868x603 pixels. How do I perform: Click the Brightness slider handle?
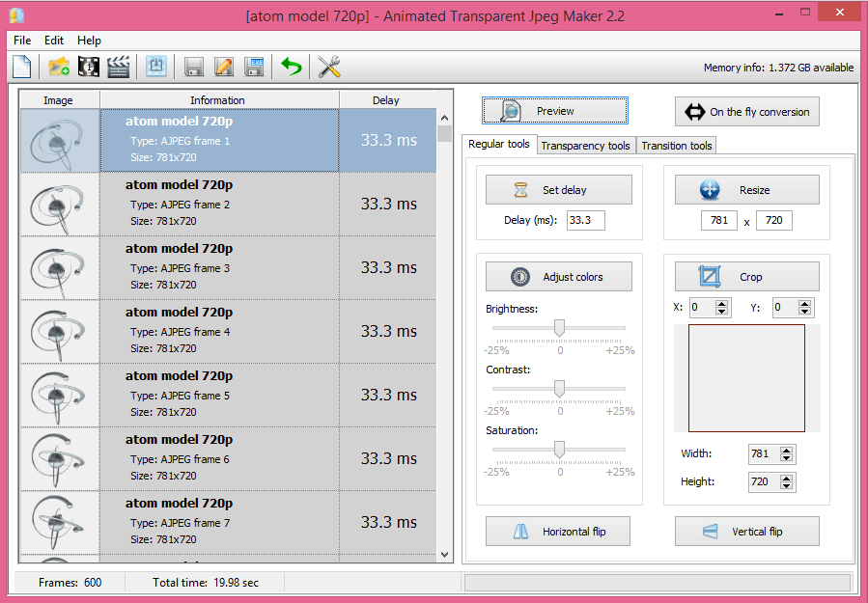(559, 329)
